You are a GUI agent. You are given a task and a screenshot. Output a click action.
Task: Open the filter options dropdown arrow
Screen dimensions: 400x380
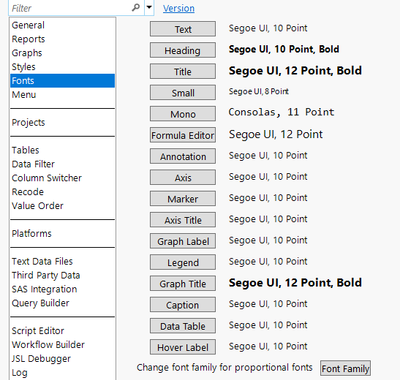pos(149,8)
